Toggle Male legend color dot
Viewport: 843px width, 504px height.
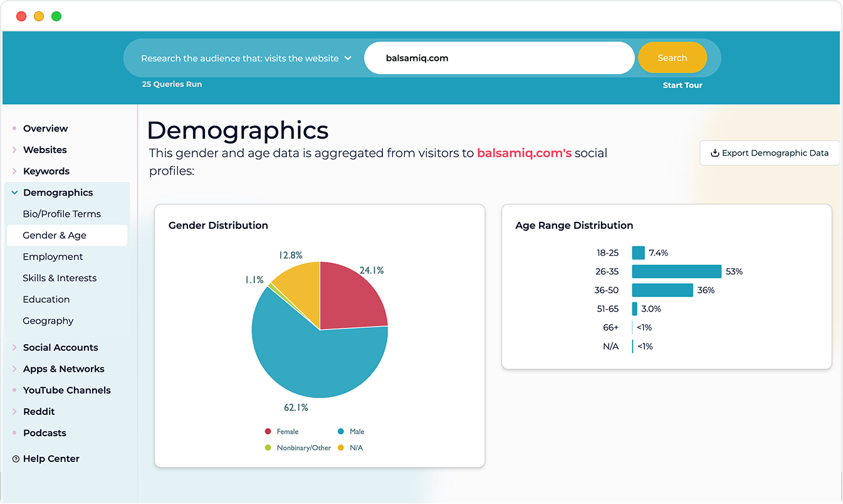tap(341, 431)
